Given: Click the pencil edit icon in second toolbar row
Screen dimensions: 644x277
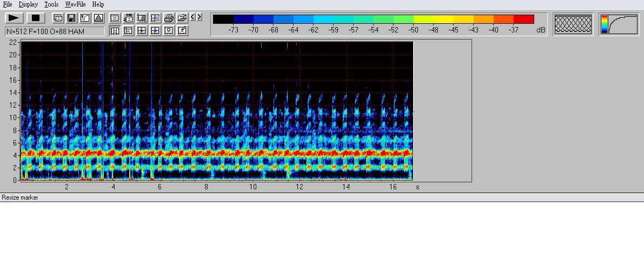Looking at the screenshot, I should [182, 31].
